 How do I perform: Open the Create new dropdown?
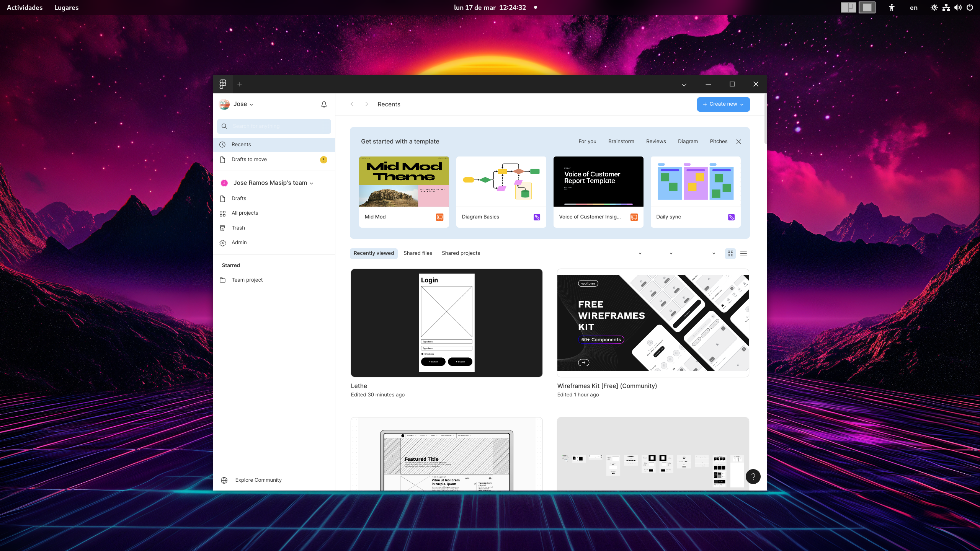[723, 104]
